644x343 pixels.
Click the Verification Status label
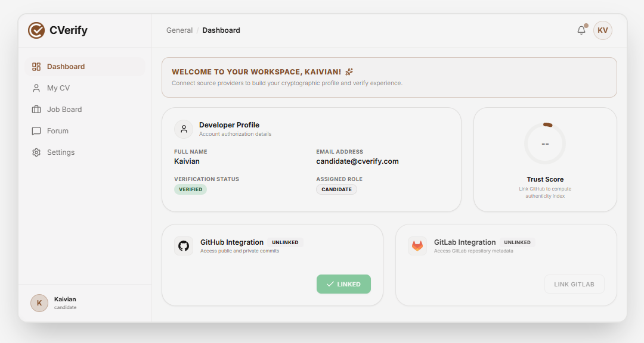click(x=206, y=179)
